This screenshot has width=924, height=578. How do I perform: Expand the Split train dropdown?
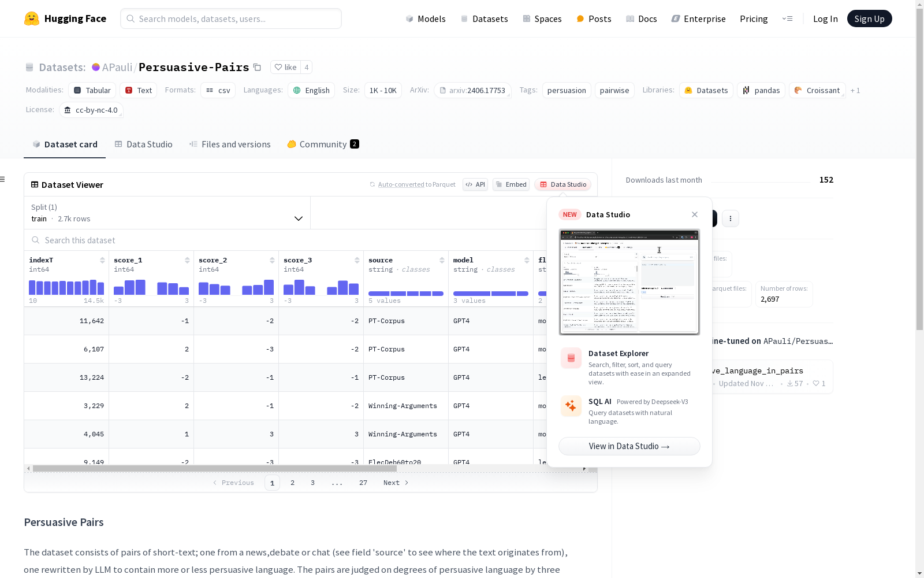[x=167, y=213]
